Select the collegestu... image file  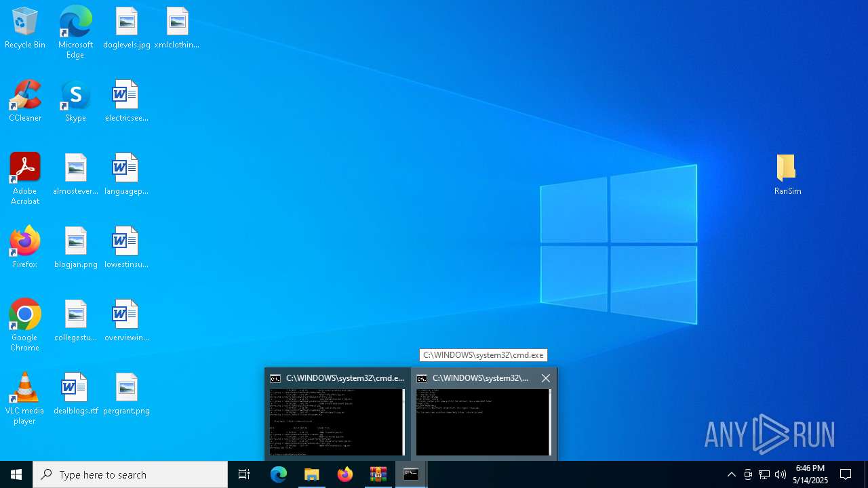76,321
